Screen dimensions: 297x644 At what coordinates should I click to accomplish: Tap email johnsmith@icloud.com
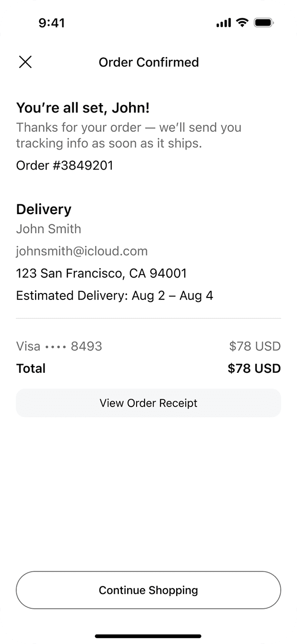click(82, 251)
